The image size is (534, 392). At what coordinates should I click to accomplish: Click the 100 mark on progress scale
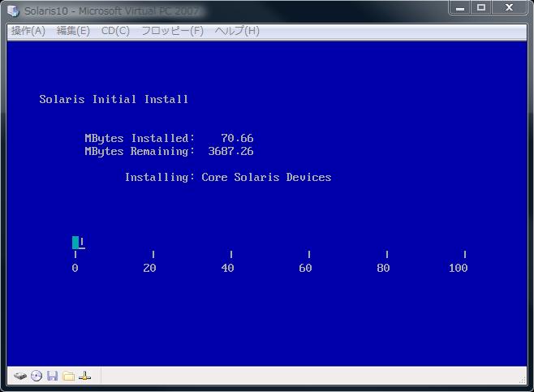pos(459,268)
